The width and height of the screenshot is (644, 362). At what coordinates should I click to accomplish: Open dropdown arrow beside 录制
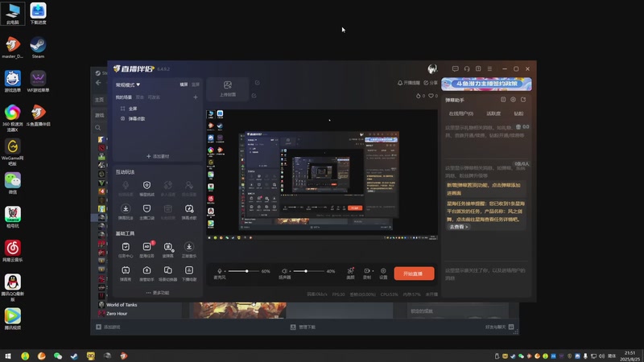pyautogui.click(x=373, y=271)
